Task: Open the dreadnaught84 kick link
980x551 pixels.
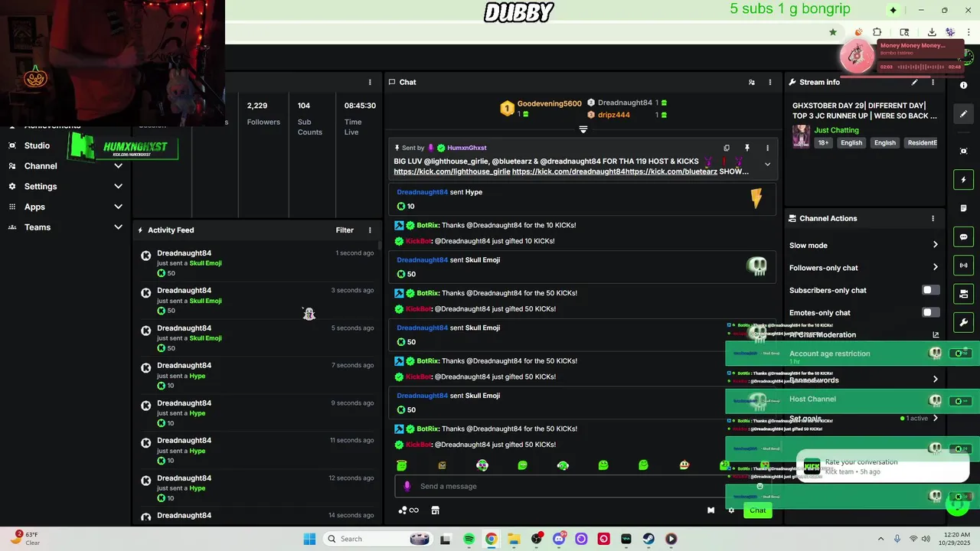Action: [x=568, y=171]
